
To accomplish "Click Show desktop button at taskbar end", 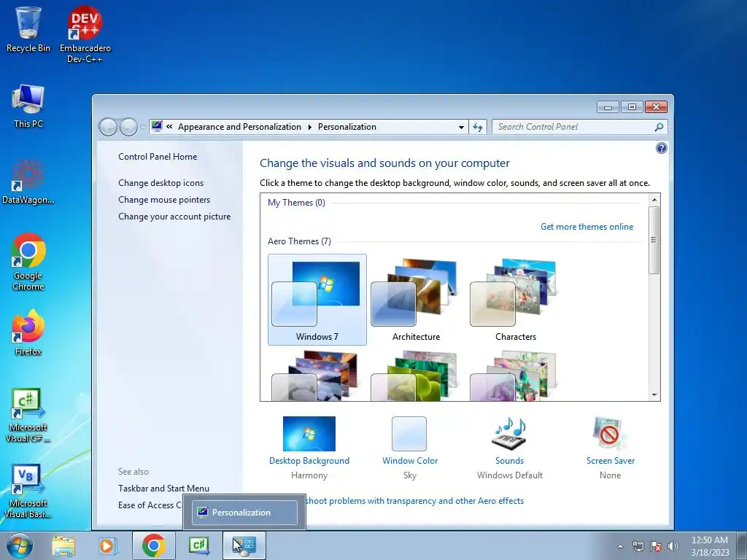I will pos(741,545).
